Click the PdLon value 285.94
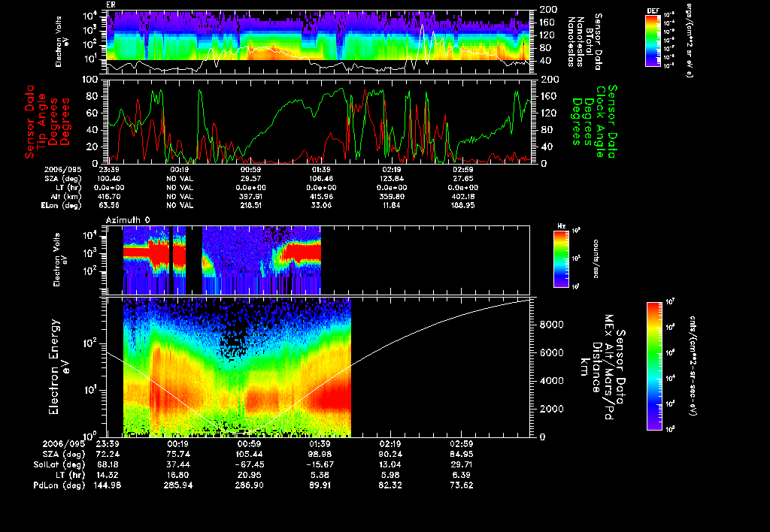The image size is (770, 532). click(177, 485)
